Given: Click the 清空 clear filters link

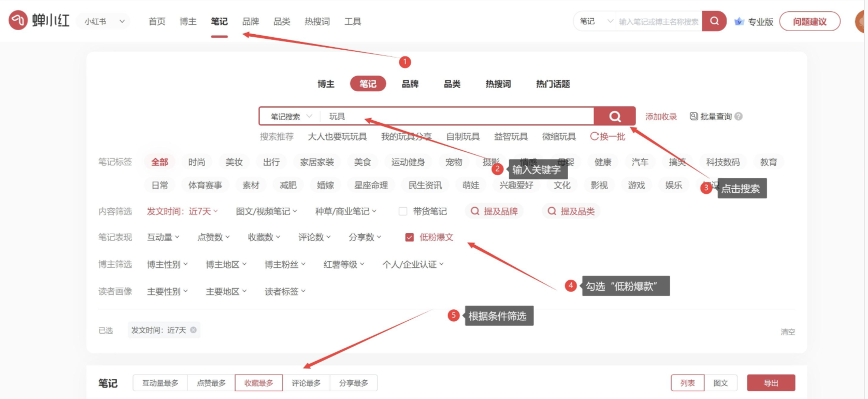Looking at the screenshot, I should [x=788, y=332].
